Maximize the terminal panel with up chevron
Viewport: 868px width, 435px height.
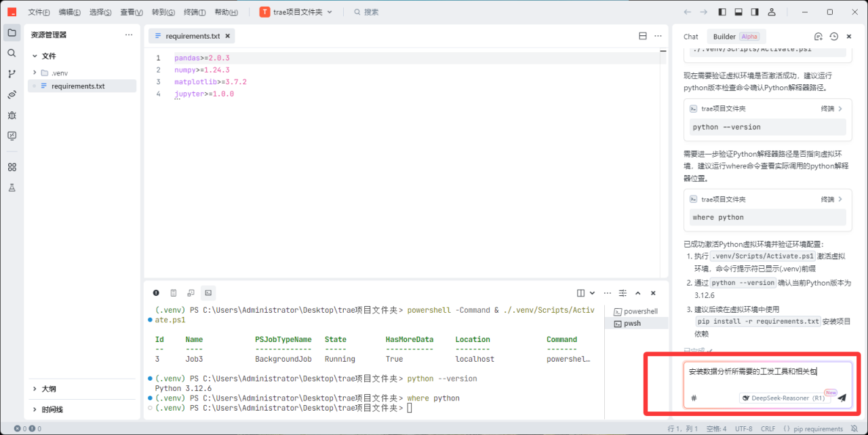pos(638,293)
